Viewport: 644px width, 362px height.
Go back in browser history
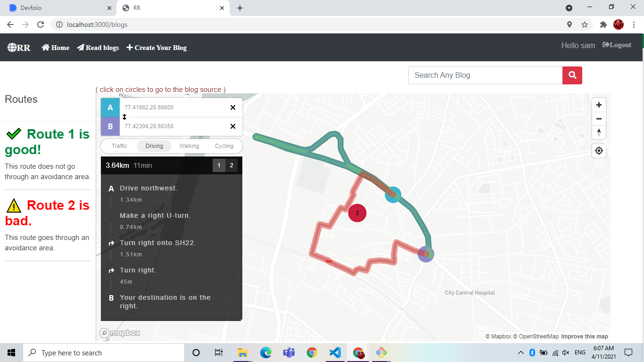click(x=10, y=25)
